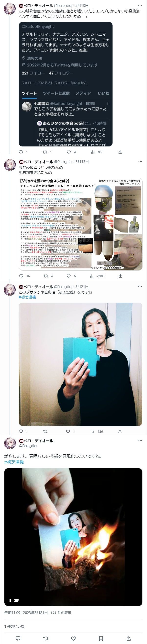Retweet the tweet with 4 retweets

pyautogui.click(x=45, y=276)
